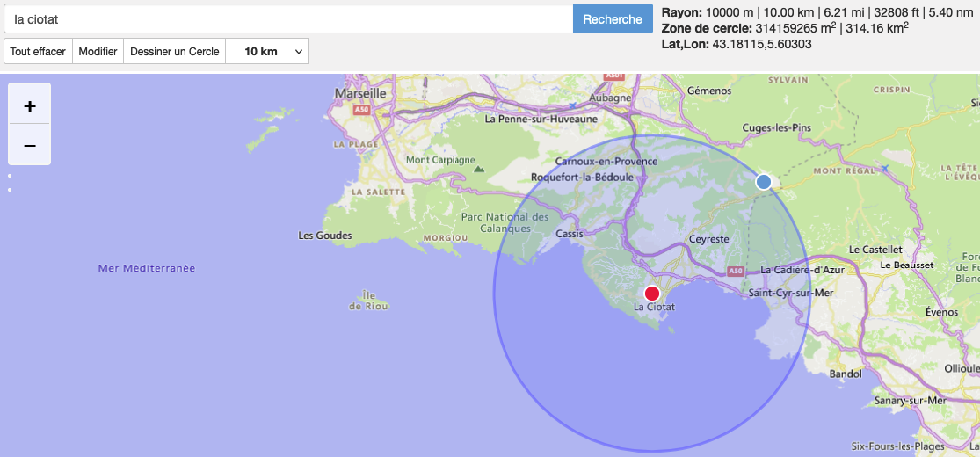Click the Ceyreste town label
Viewport: 980px width, 457px height.
pyautogui.click(x=708, y=239)
